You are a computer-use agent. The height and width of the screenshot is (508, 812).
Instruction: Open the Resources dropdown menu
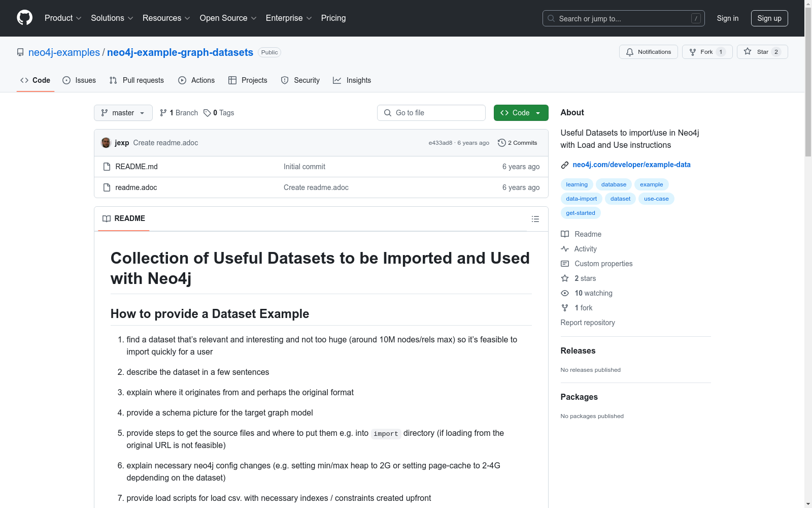point(166,18)
